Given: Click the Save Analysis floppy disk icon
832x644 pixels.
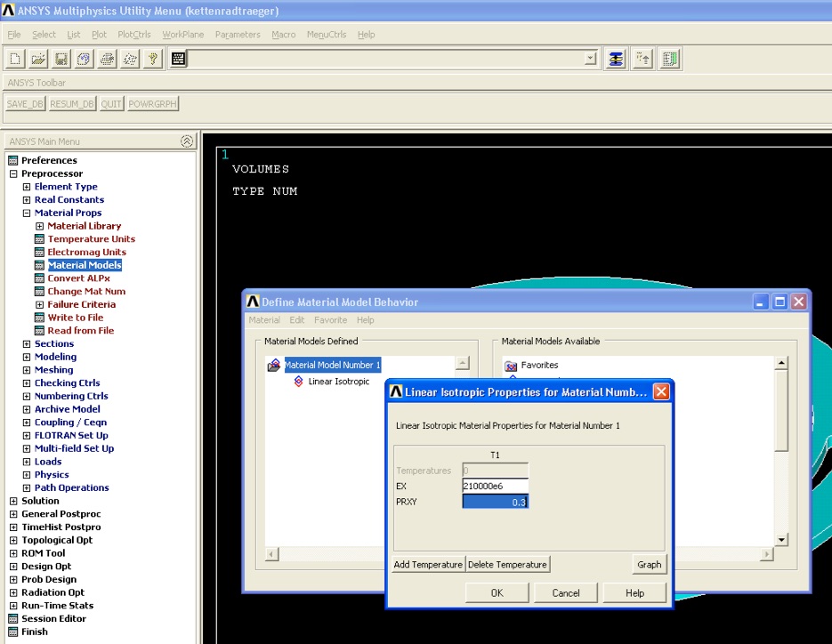Looking at the screenshot, I should pyautogui.click(x=61, y=59).
